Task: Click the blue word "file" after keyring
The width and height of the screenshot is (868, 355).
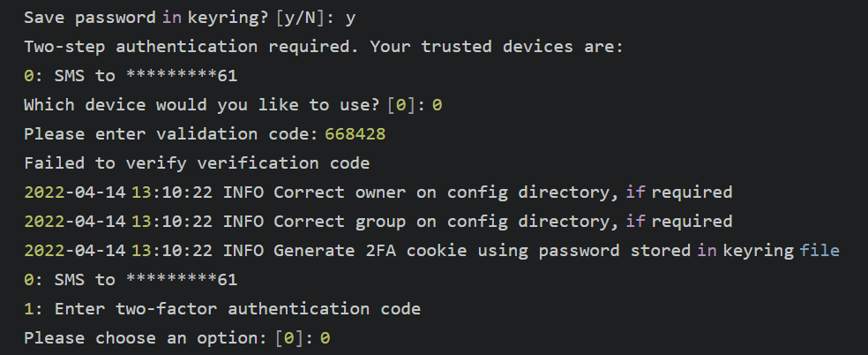Action: tap(819, 251)
